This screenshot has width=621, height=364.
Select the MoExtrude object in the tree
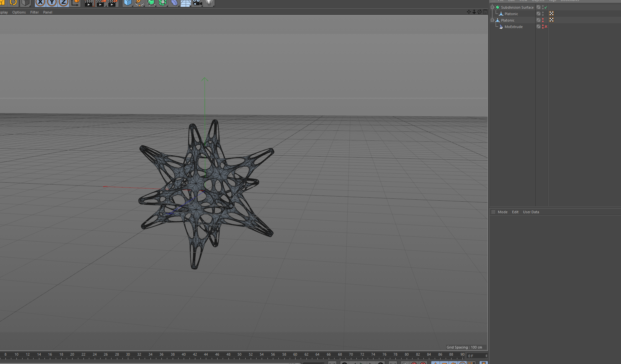click(x=513, y=27)
